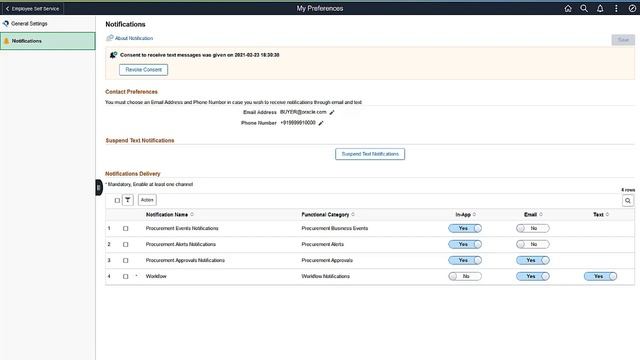
Task: Edit the phone number pencil icon
Action: click(321, 123)
